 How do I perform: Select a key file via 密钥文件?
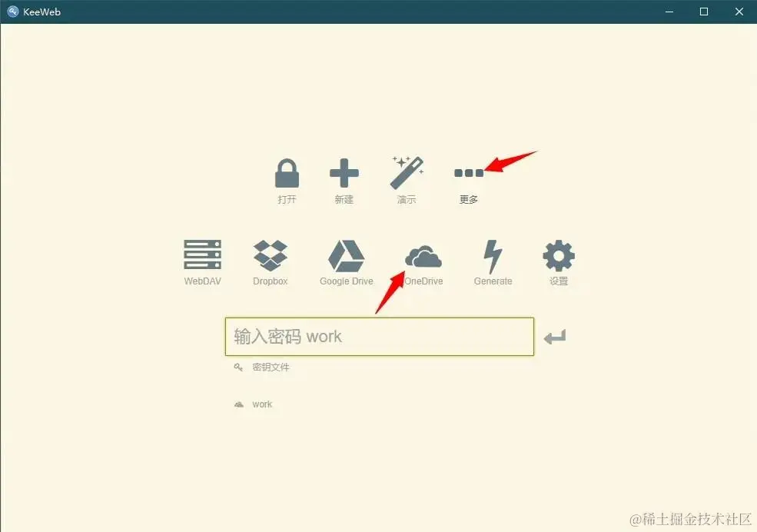pos(271,367)
